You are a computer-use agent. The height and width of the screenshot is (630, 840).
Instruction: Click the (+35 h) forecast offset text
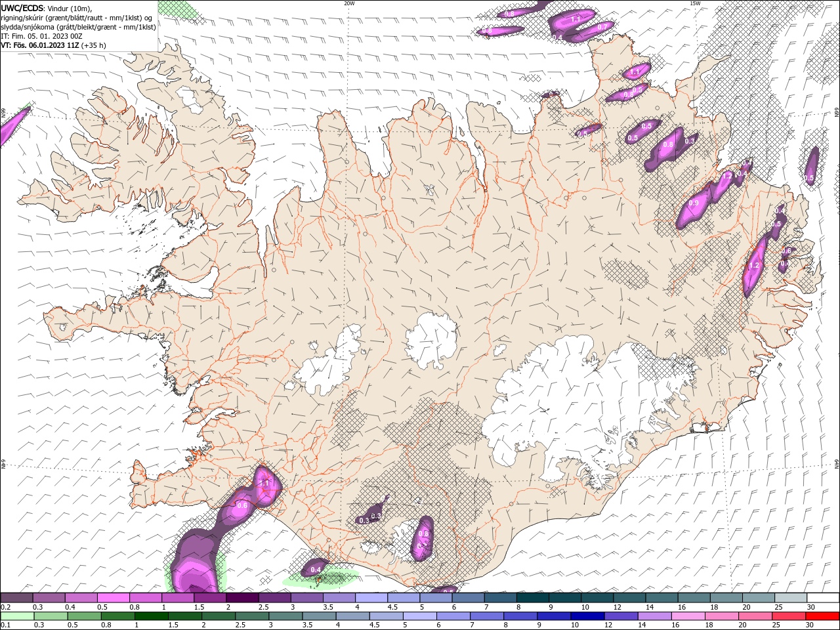pos(94,45)
